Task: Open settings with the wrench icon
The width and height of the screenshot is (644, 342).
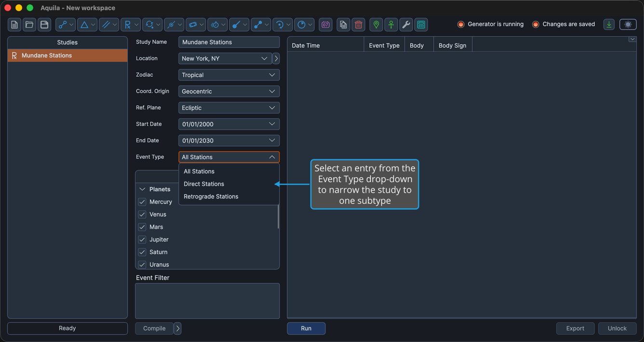Action: click(x=406, y=25)
